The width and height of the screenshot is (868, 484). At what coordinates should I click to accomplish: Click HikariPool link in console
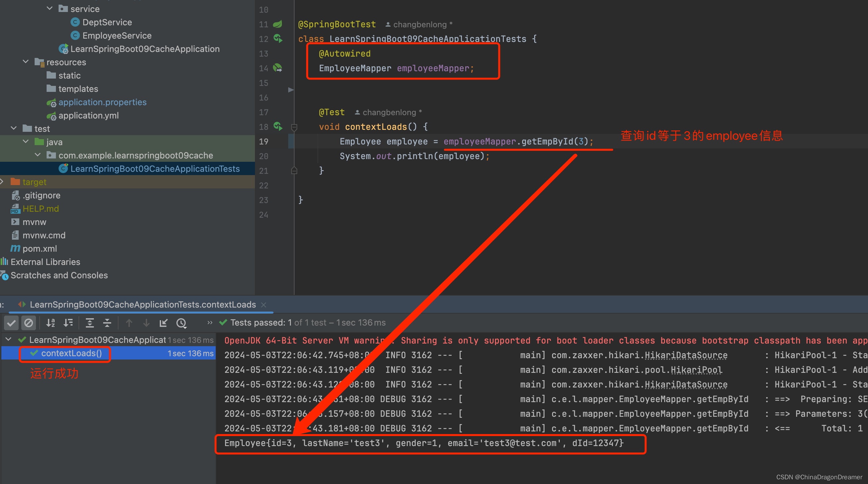696,370
